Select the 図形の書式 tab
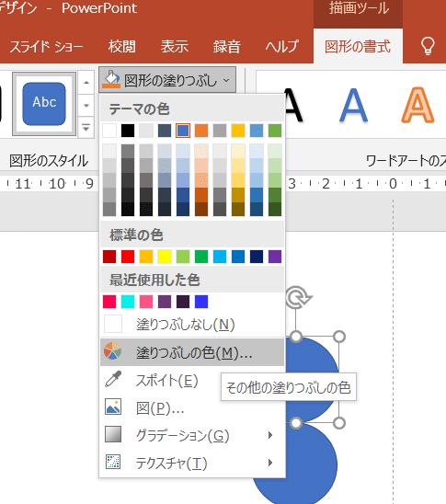446x504 pixels. (358, 47)
